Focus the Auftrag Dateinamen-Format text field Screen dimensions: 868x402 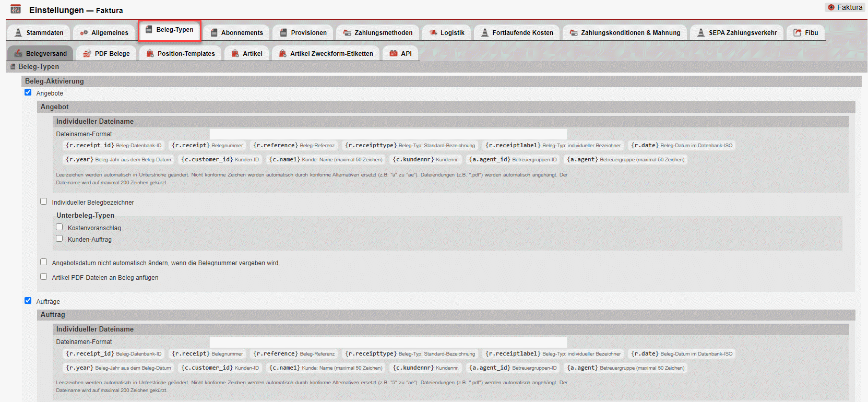388,342
